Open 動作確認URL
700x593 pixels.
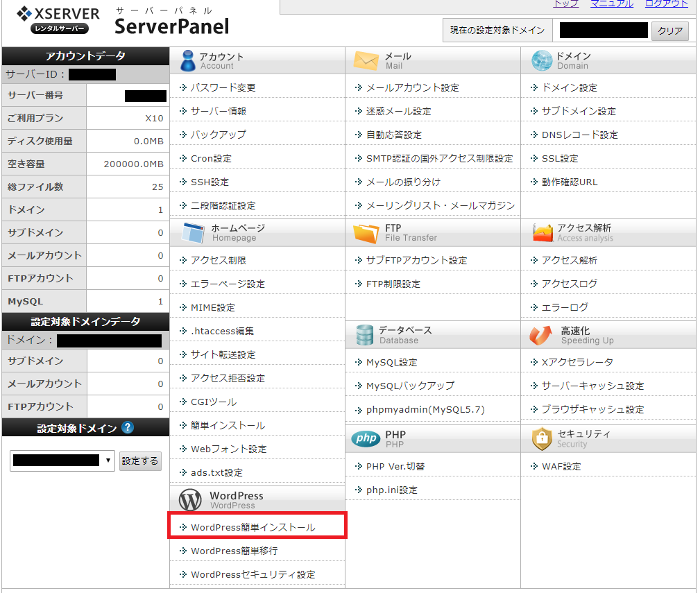(x=570, y=182)
